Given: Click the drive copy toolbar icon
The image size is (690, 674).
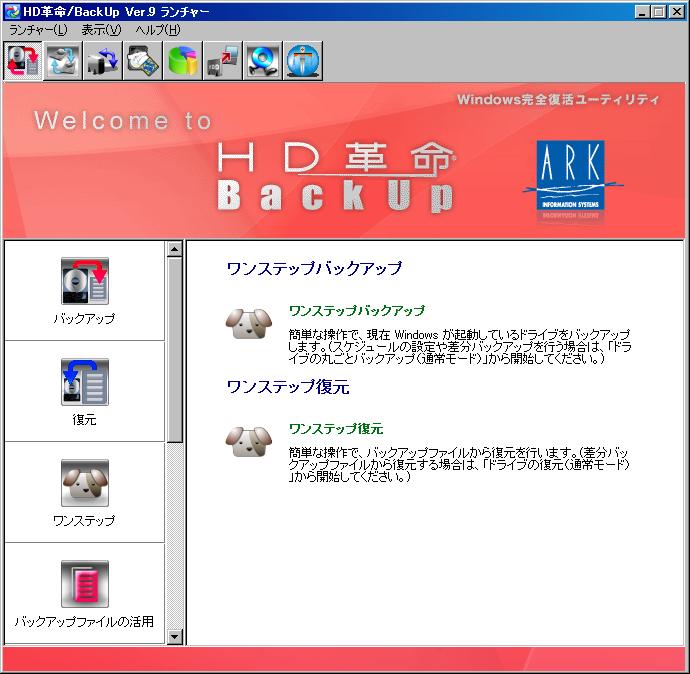Looking at the screenshot, I should pos(102,61).
